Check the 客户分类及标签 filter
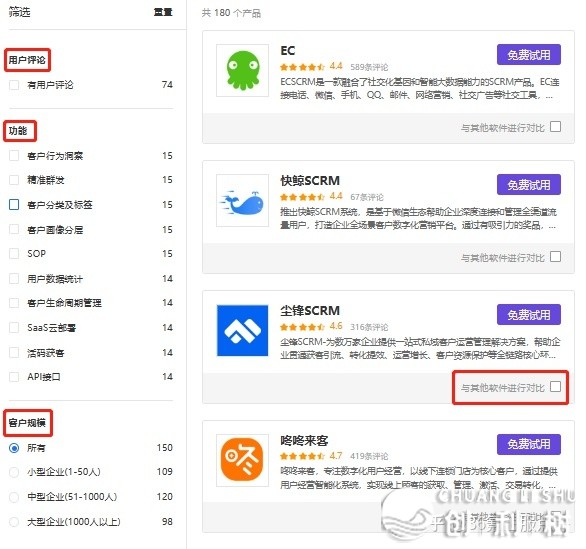Viewport: 586px width, 549px height. click(x=14, y=204)
